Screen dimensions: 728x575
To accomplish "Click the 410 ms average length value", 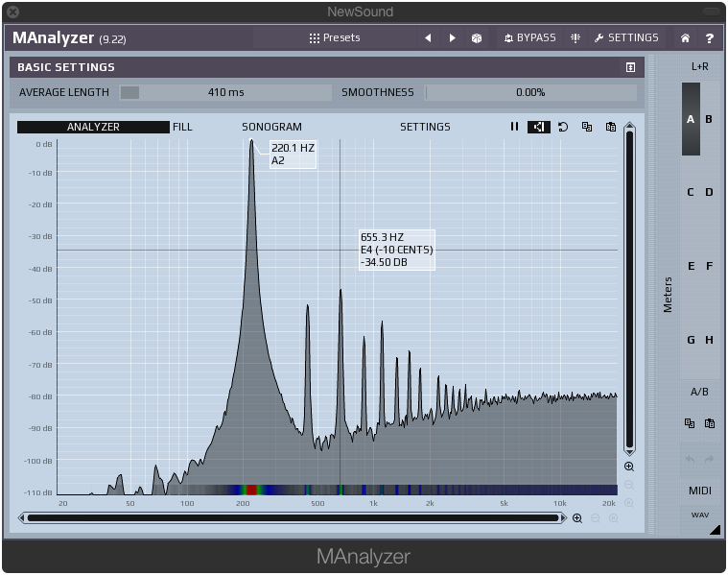I will coord(225,92).
